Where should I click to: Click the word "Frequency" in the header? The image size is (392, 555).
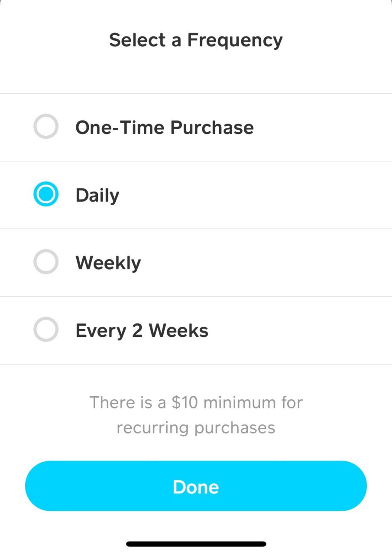coord(235,40)
